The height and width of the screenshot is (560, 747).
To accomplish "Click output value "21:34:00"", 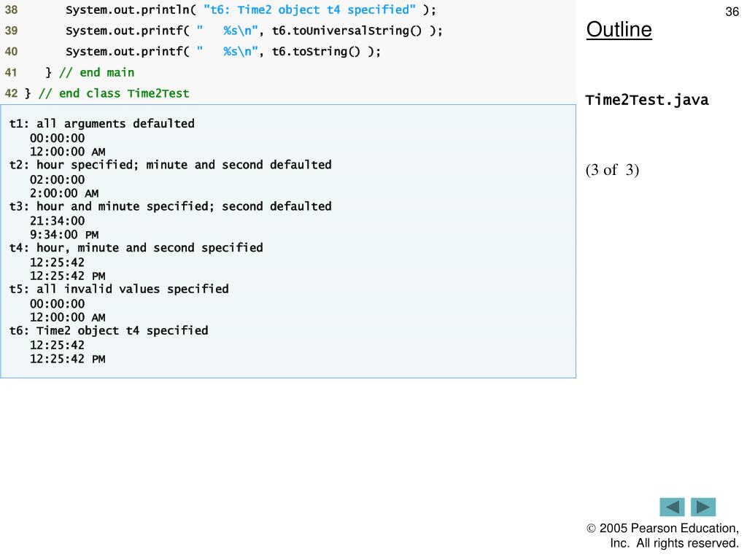I will coord(57,221).
